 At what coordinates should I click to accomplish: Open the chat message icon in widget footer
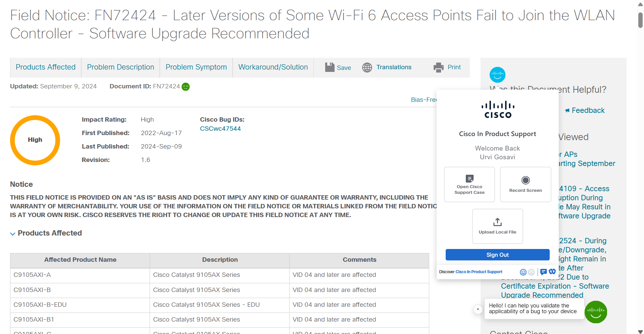(544, 272)
